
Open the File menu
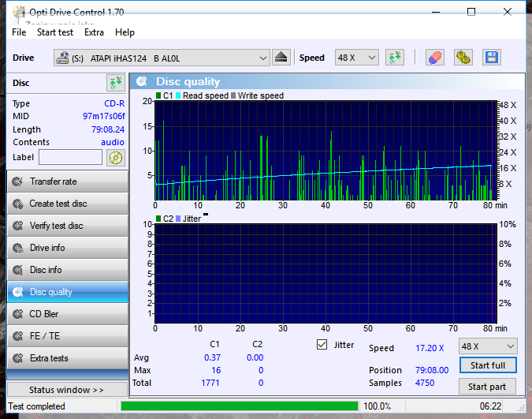click(19, 32)
